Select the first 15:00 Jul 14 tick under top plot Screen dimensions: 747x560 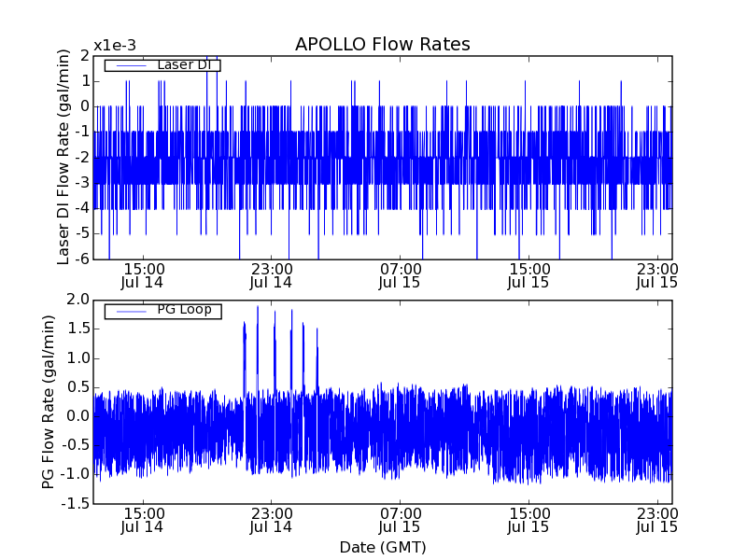coord(142,274)
